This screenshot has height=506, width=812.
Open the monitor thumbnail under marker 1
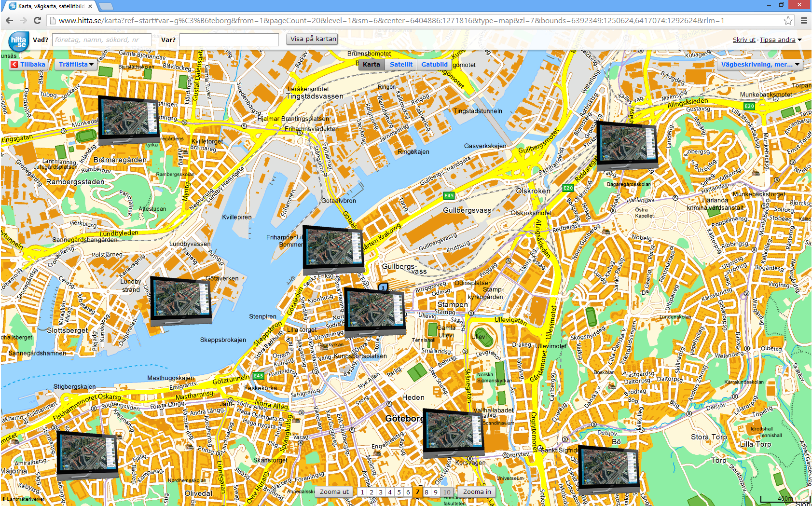coord(375,312)
